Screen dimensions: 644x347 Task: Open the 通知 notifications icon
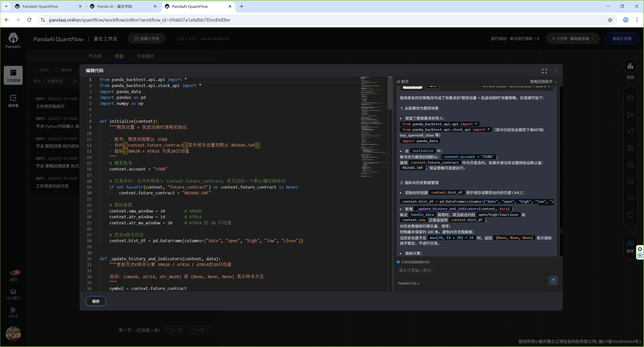[x=13, y=276]
